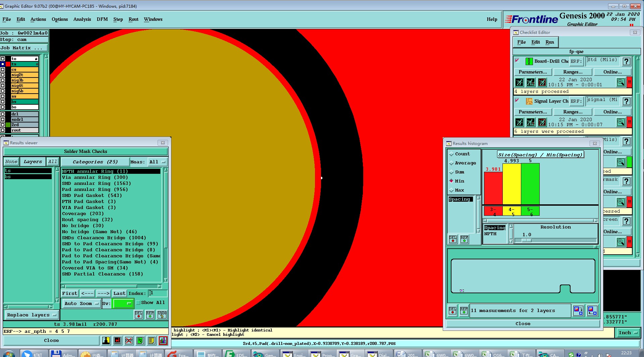Toggle visibility box of the cs layer

[x=3, y=69]
